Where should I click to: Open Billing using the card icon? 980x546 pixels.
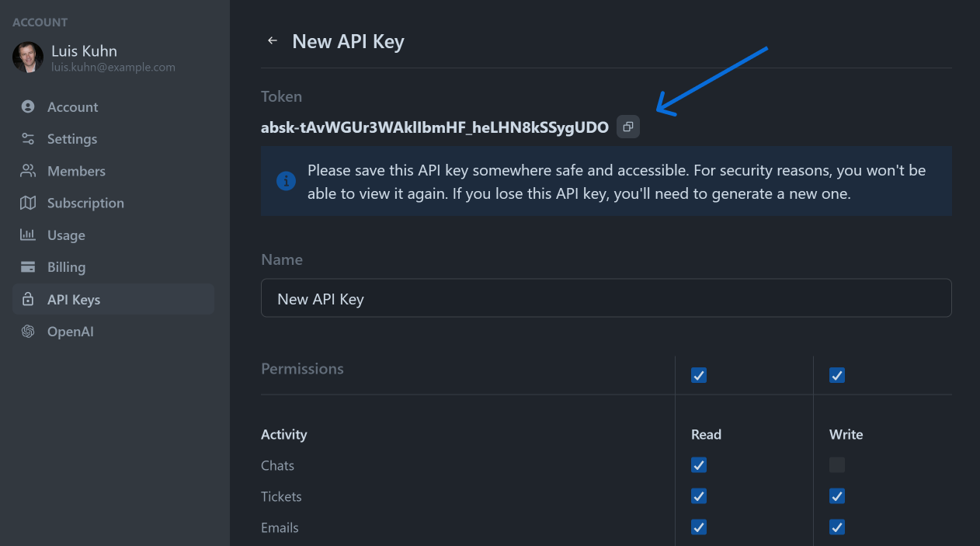pyautogui.click(x=28, y=266)
